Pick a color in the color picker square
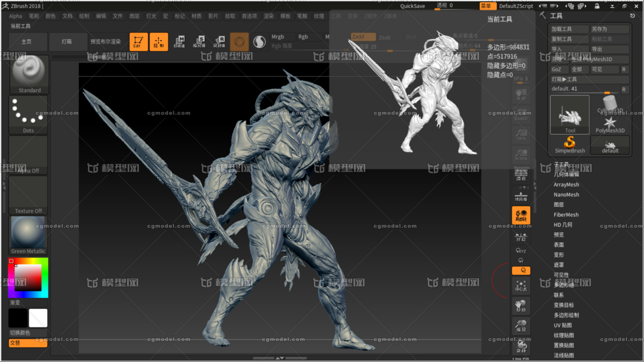The image size is (644, 362). coord(28,278)
